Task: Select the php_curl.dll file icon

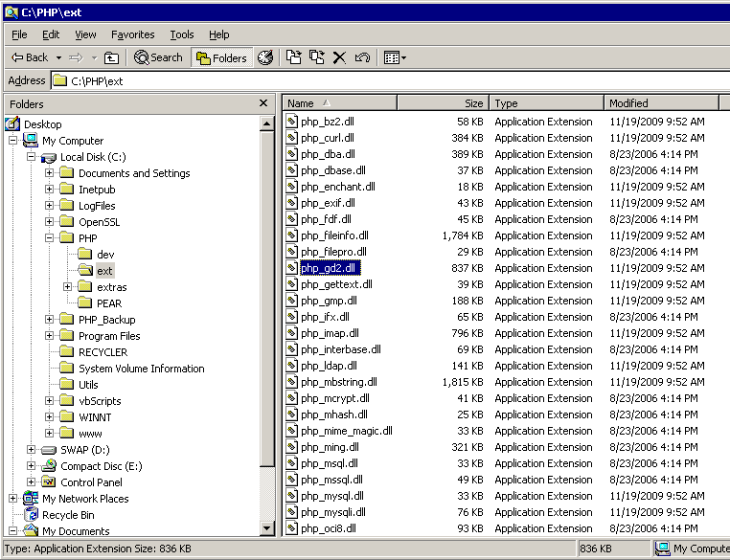Action: coord(292,138)
